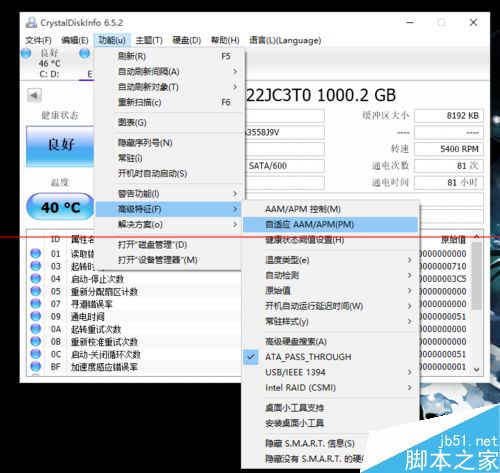Expand 原始值 submenu
The height and width of the screenshot is (473, 500).
coord(330,290)
